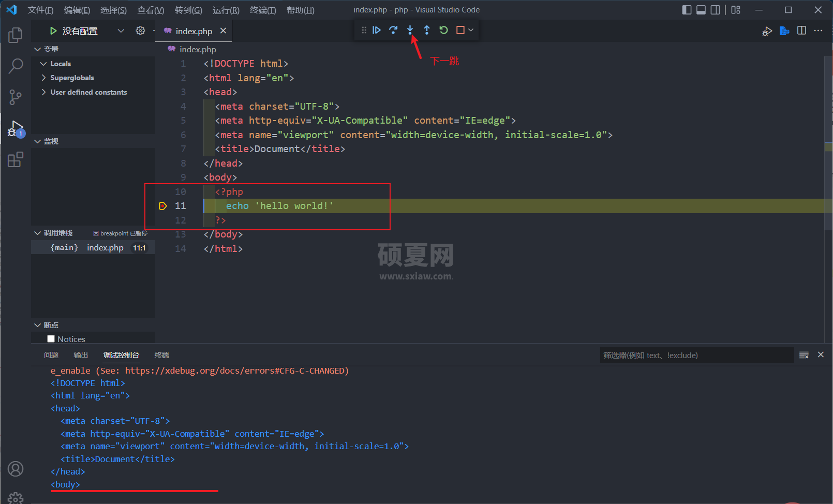This screenshot has height=504, width=833.
Task: Open the 选择(S) menu
Action: coord(113,10)
